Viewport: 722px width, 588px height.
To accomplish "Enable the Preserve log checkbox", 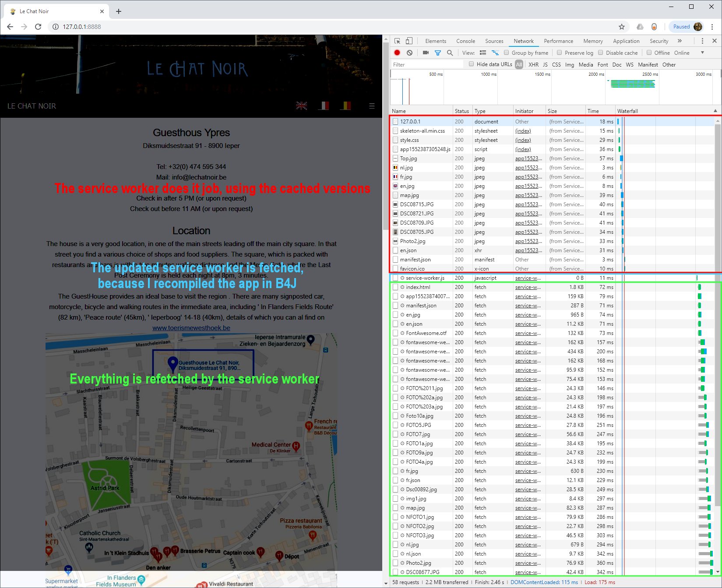I will pos(560,53).
